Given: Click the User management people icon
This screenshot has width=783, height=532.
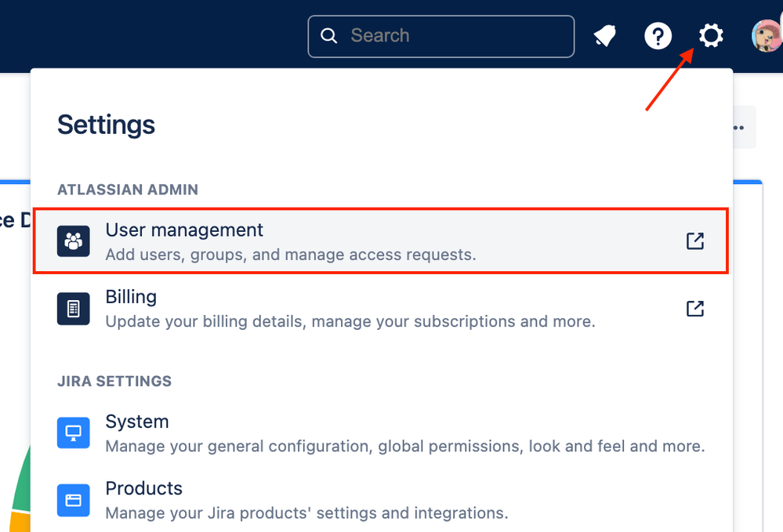Looking at the screenshot, I should point(74,241).
